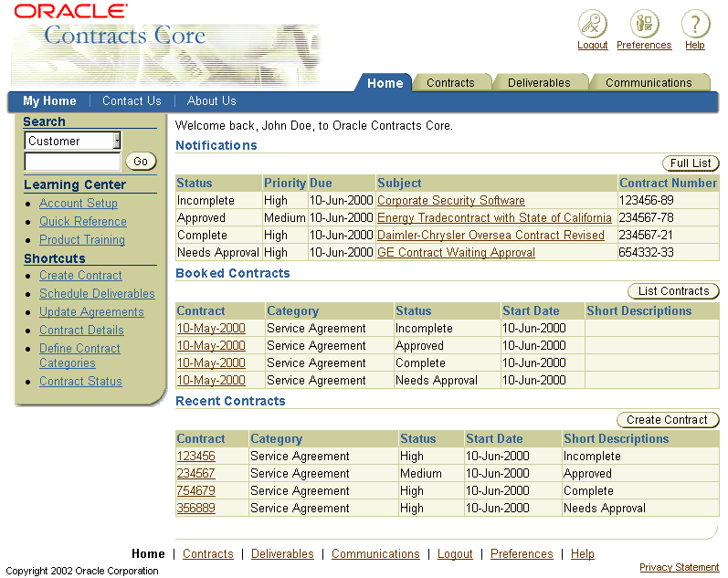Viewport: 728px width, 578px height.
Task: Open recent contract 754679
Action: (x=195, y=490)
